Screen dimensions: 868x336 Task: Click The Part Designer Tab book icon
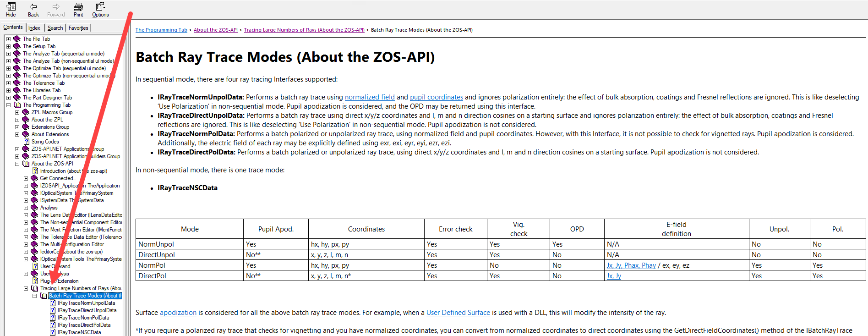17,98
